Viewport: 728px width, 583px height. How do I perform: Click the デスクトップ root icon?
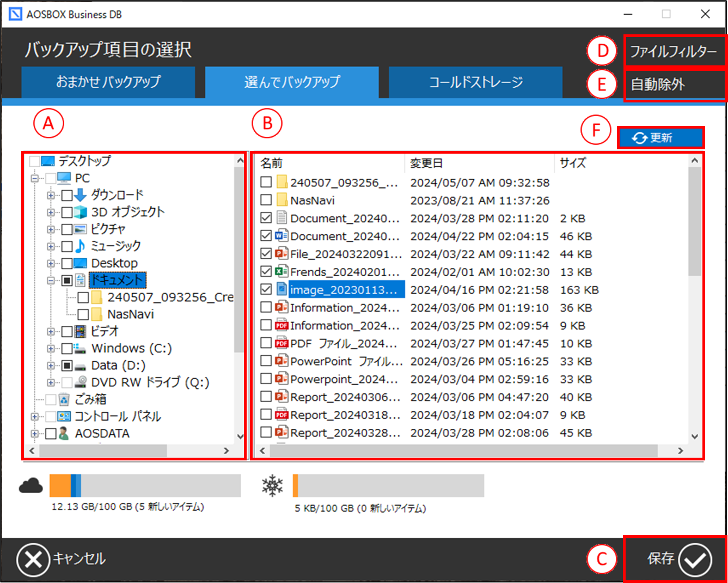(48, 161)
